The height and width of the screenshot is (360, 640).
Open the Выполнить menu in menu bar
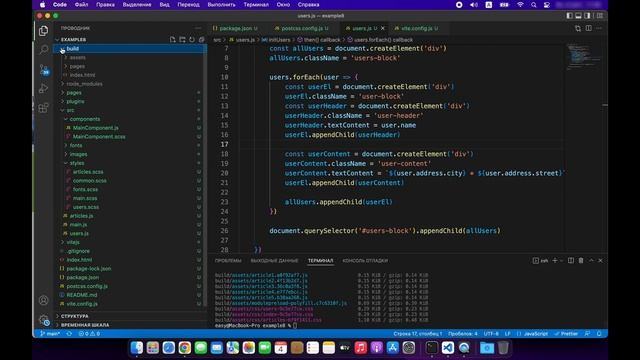click(x=221, y=5)
